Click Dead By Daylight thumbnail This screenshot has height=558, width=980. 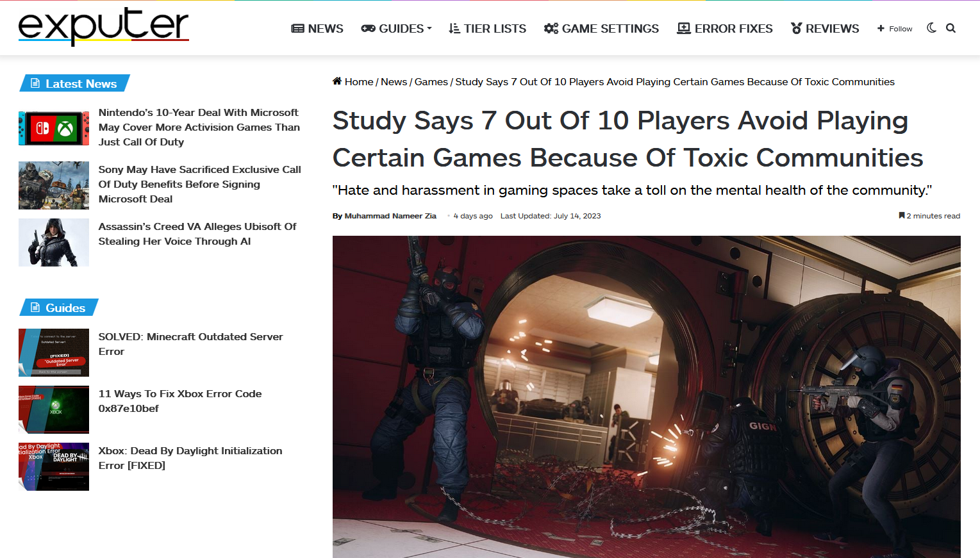point(54,466)
